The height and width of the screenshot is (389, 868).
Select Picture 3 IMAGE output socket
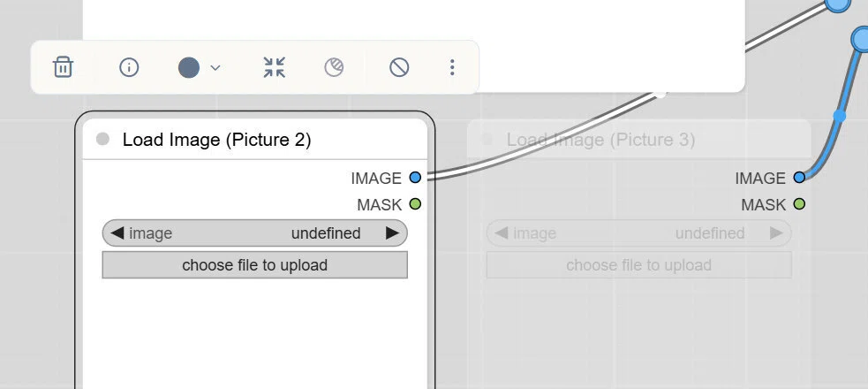click(x=799, y=178)
